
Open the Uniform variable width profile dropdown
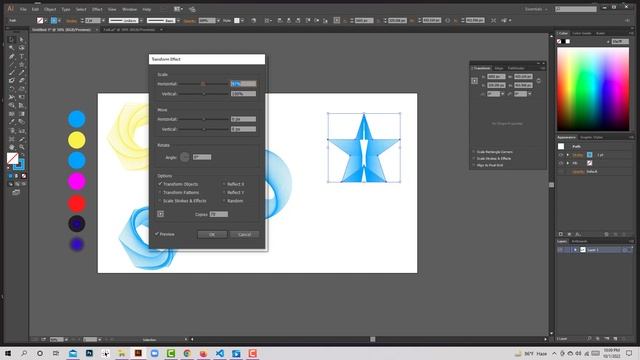point(141,20)
